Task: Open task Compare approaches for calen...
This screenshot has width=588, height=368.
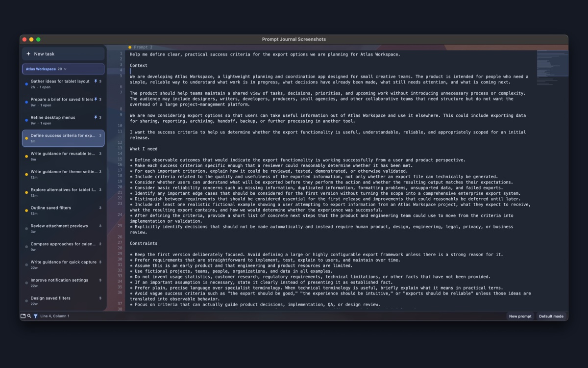Action: tap(63, 247)
